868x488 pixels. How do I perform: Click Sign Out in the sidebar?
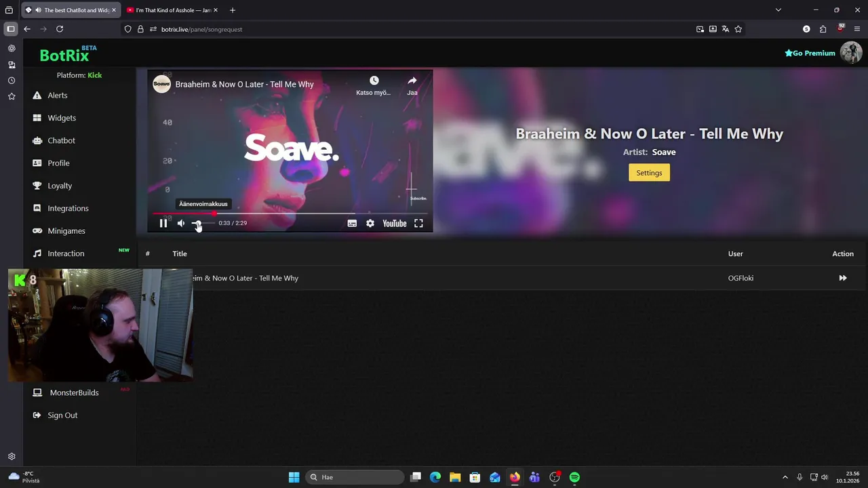[62, 415]
